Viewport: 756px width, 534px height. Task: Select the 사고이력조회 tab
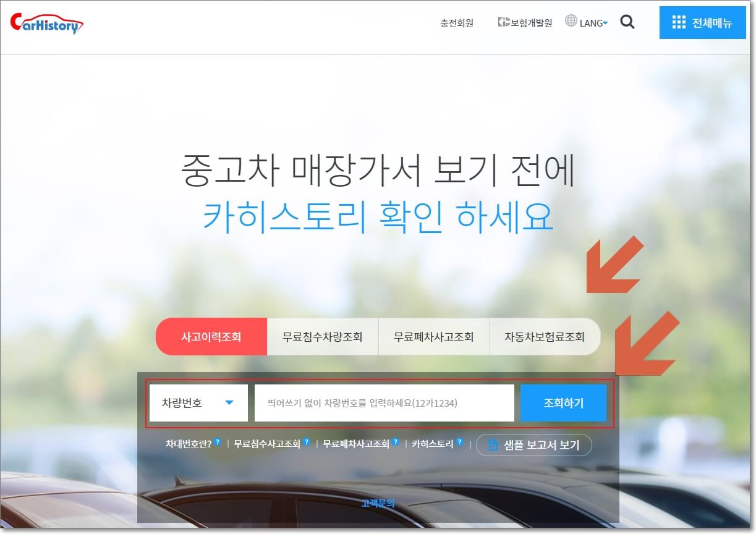211,337
